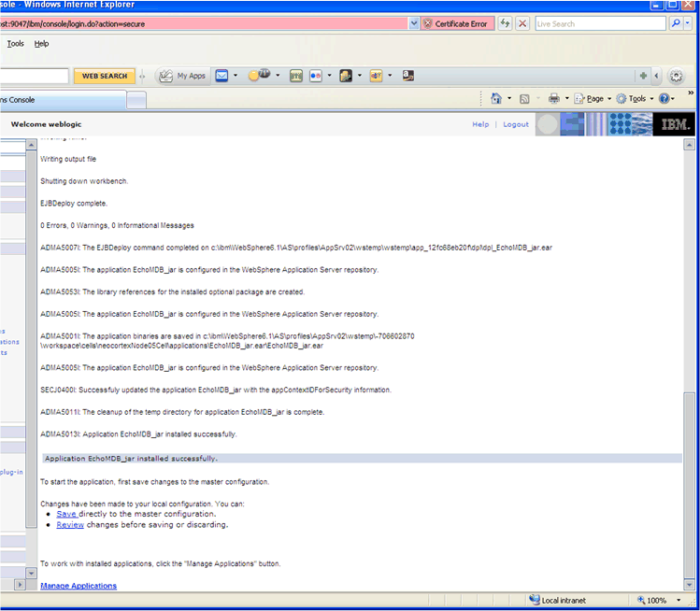This screenshot has width=700, height=611.
Task: Expand the dark gold icon dropdown arrow
Action: coord(360,76)
